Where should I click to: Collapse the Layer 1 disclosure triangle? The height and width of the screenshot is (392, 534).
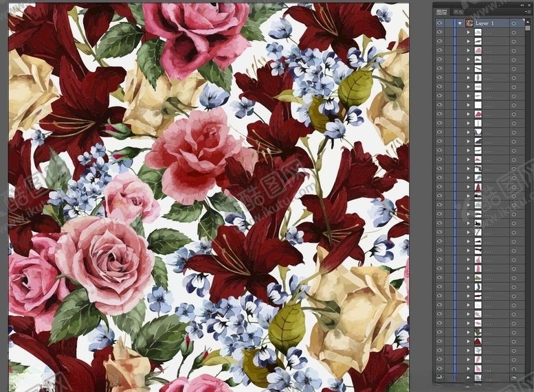point(460,23)
